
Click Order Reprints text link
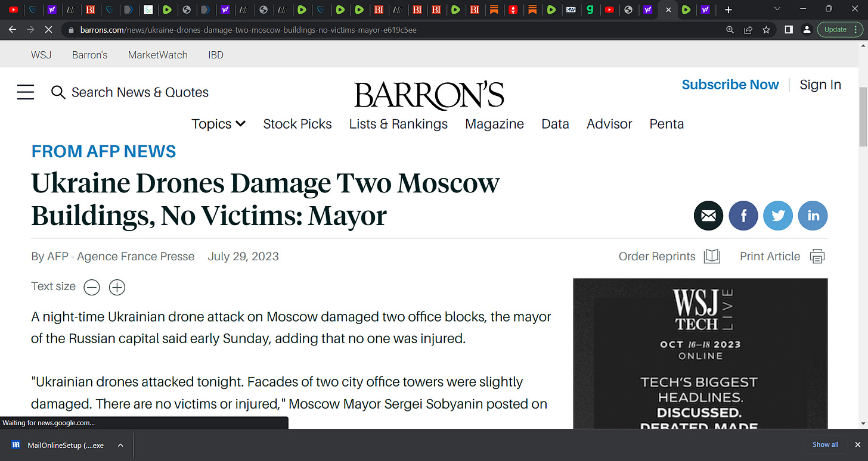tap(657, 257)
